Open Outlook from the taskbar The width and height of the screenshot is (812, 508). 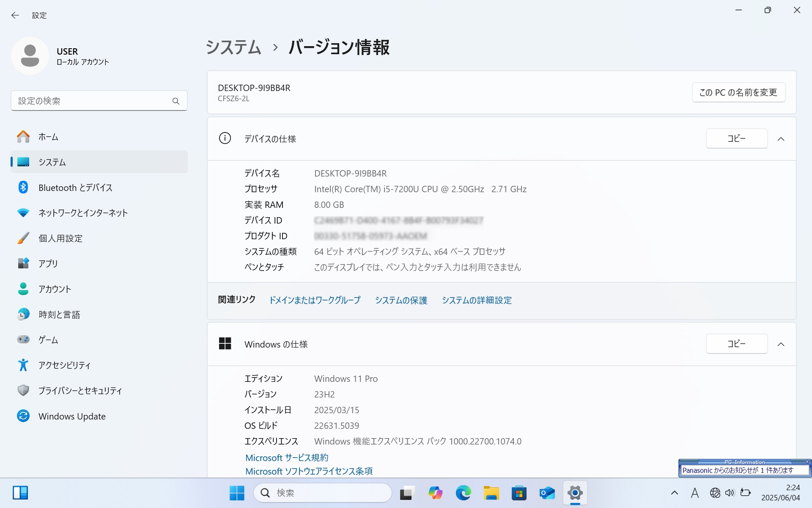[x=547, y=493]
